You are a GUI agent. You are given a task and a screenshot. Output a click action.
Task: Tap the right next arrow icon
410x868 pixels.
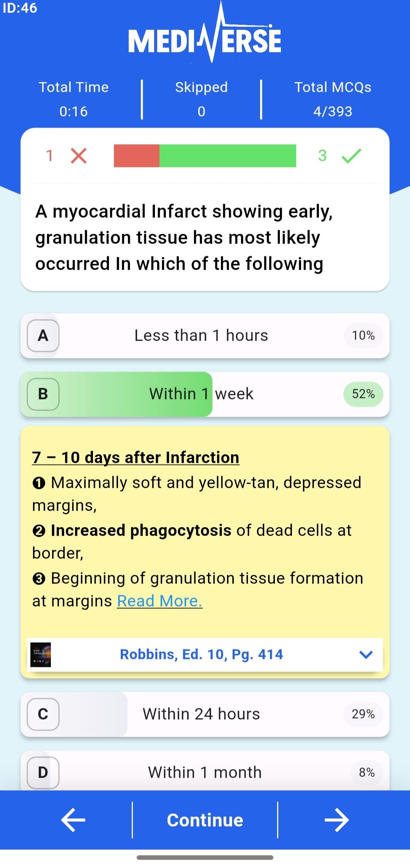tap(336, 820)
